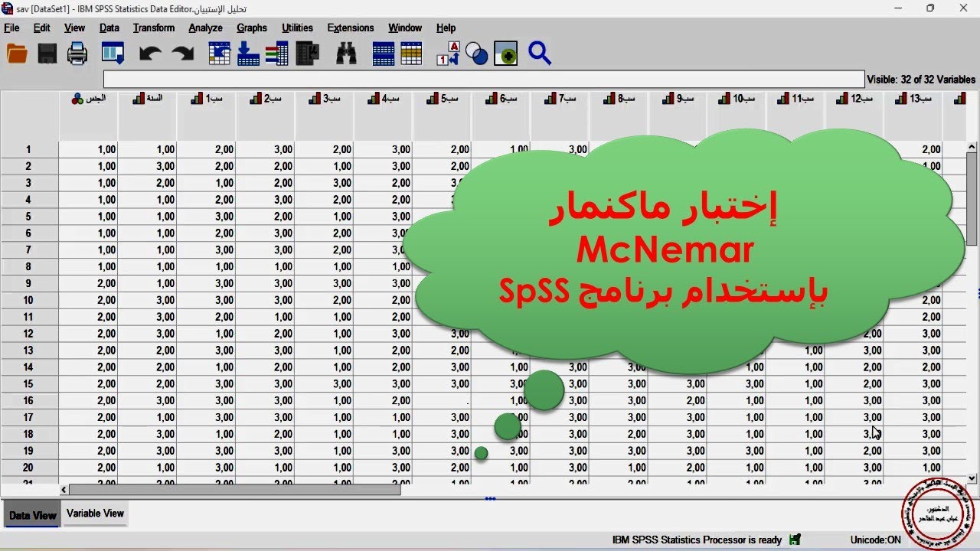Open the Utilities menu
Image resolution: width=980 pixels, height=551 pixels.
click(x=297, y=28)
